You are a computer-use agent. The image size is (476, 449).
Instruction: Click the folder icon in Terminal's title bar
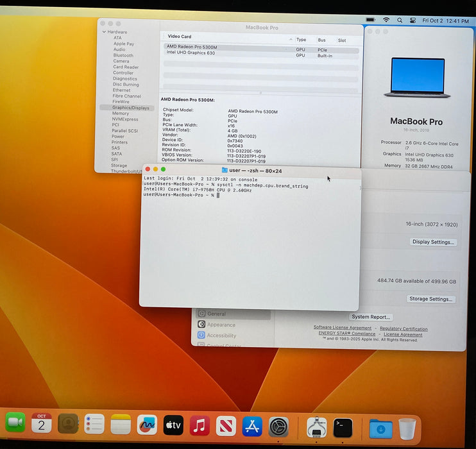pyautogui.click(x=225, y=170)
